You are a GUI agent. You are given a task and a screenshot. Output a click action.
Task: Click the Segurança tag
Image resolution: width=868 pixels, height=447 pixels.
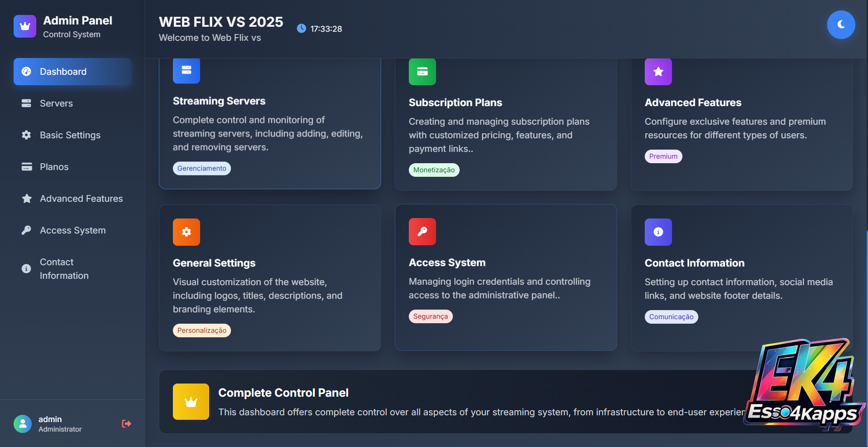click(x=430, y=316)
